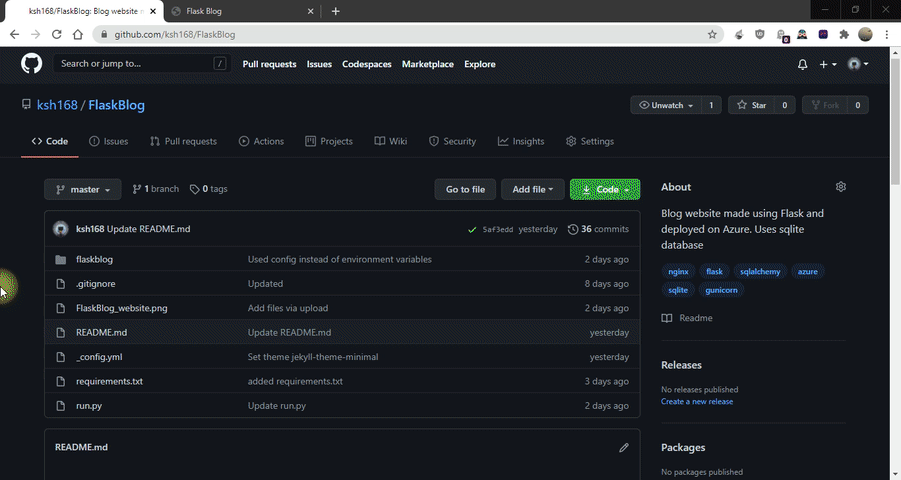Click the Go to file button
The width and height of the screenshot is (901, 480).
coord(465,189)
